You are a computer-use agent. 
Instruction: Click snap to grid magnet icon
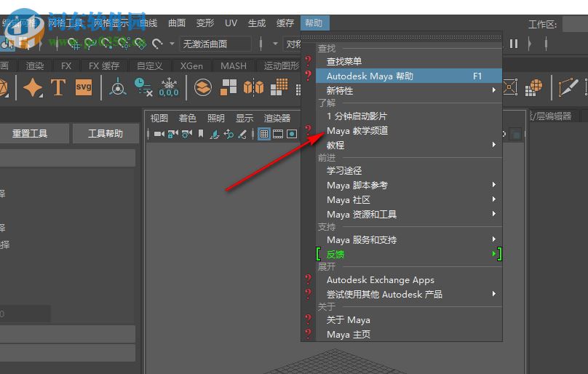tap(75, 44)
